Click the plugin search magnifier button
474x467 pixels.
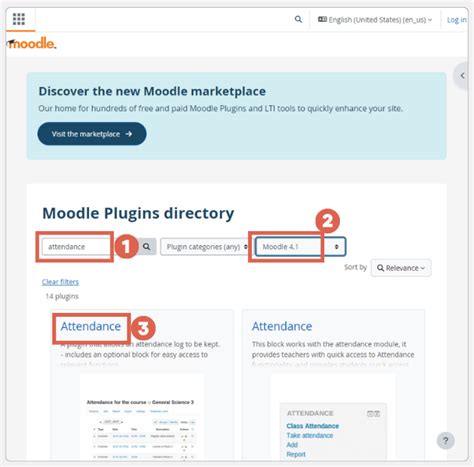tap(147, 247)
